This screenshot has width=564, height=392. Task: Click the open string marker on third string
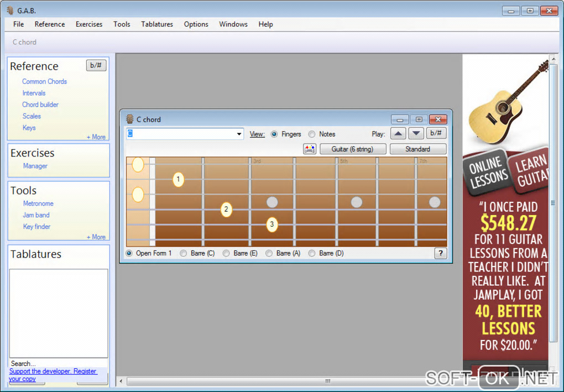pos(138,195)
